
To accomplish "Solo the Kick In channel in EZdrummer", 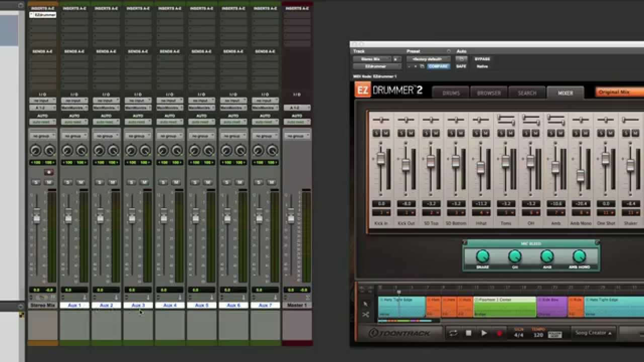I will (x=376, y=133).
